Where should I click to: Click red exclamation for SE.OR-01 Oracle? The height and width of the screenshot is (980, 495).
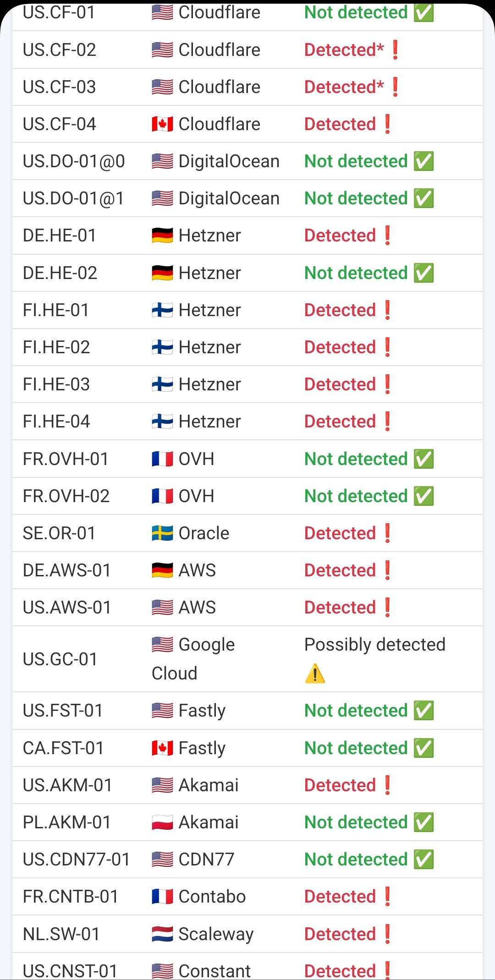(388, 533)
